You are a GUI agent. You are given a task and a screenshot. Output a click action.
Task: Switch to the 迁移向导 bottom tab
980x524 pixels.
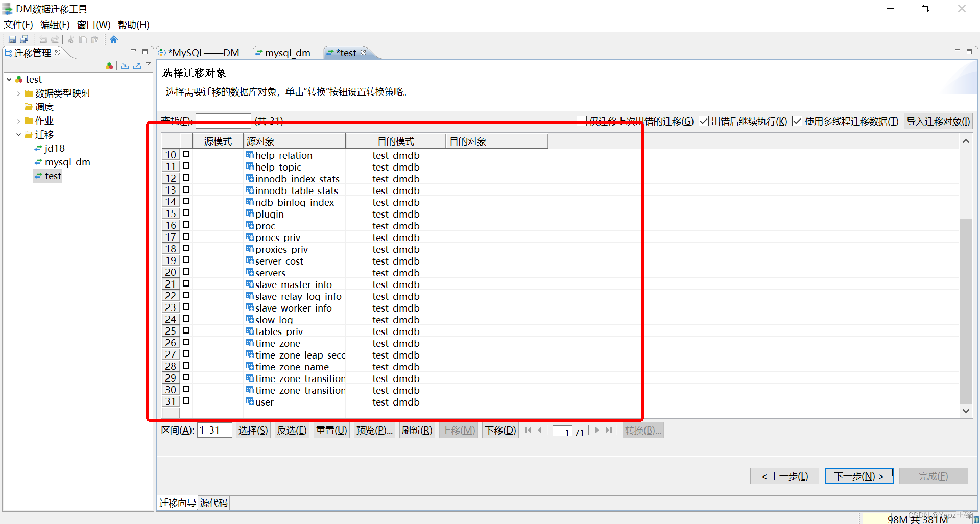(177, 503)
